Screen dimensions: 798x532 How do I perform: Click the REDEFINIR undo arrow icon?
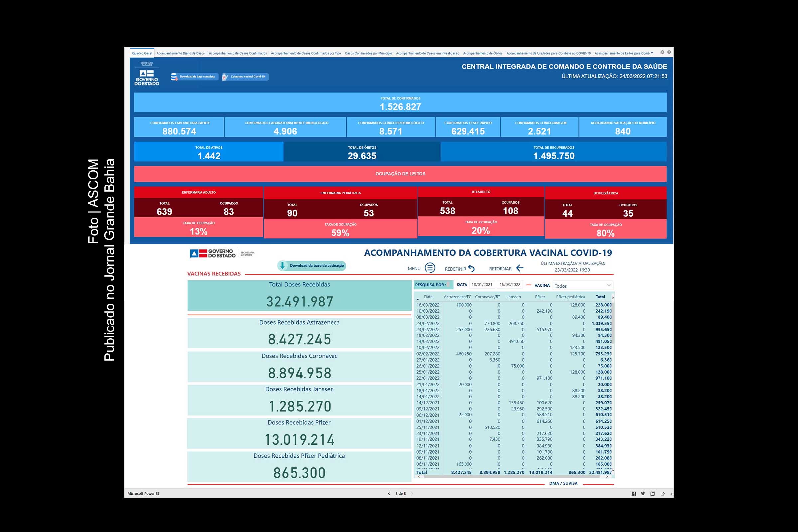pos(471,268)
